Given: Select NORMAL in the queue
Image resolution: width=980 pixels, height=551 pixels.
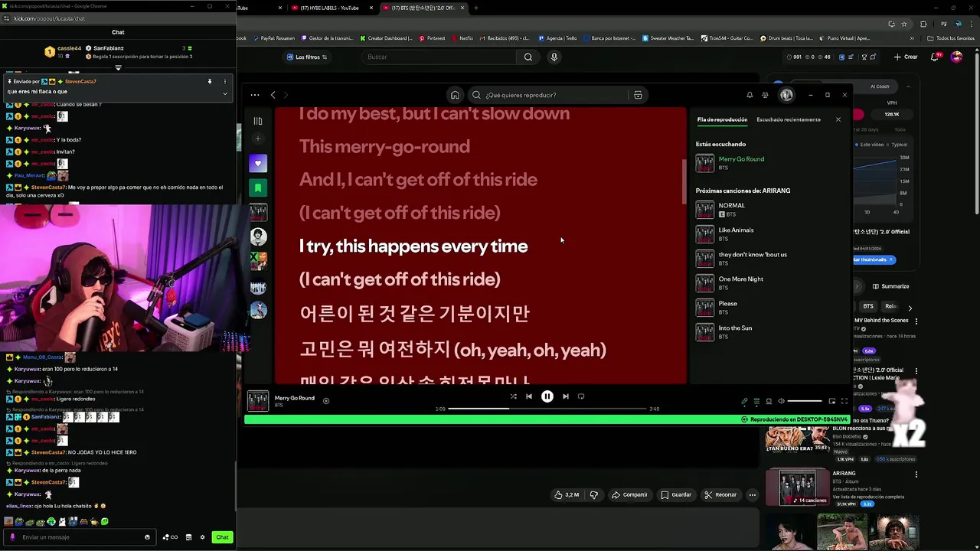Looking at the screenshot, I should [769, 209].
